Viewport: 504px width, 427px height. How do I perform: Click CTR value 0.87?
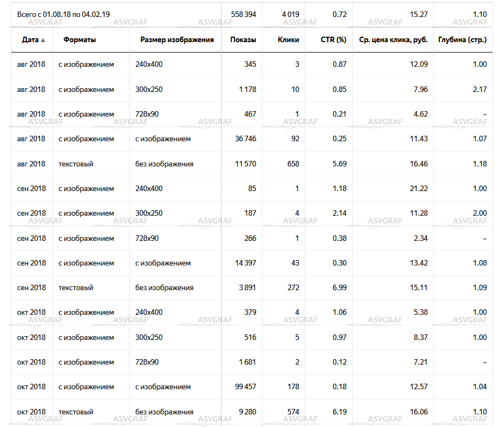(340, 64)
